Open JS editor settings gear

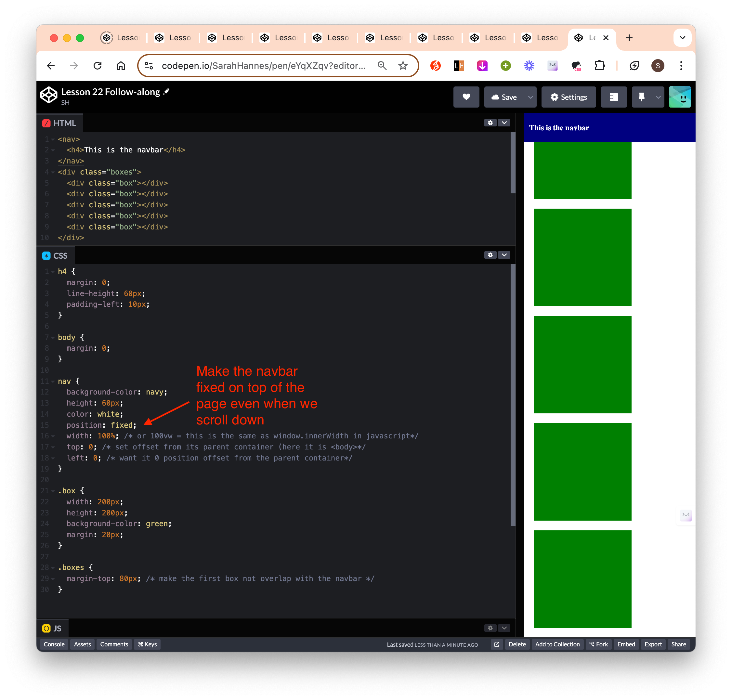(x=490, y=628)
